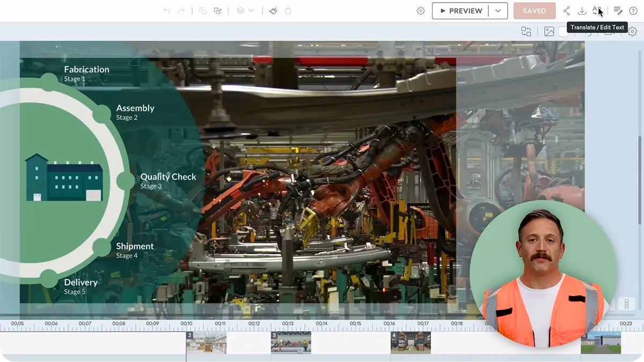Screen dimensions: 644x362
Task: Click the last outdoor scene thumbnail in timeline
Action: click(x=601, y=343)
